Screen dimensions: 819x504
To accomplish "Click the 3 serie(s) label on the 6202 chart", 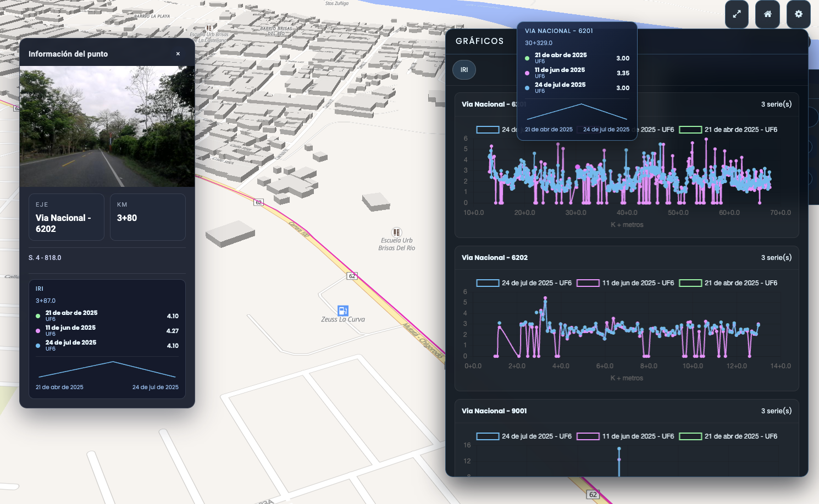I will 776,258.
